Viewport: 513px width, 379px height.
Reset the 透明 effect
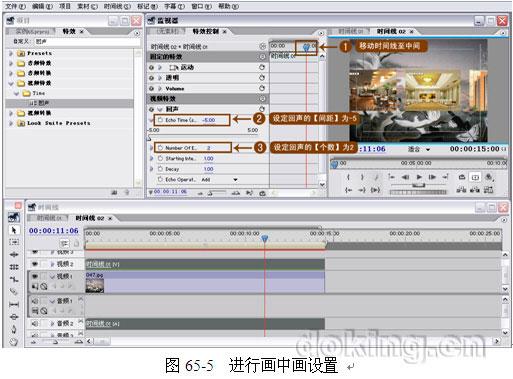262,78
